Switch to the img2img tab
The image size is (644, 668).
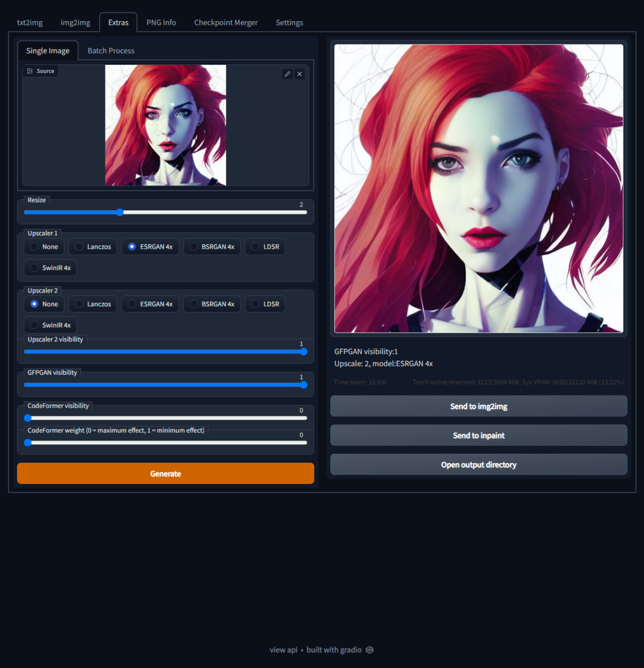click(75, 22)
